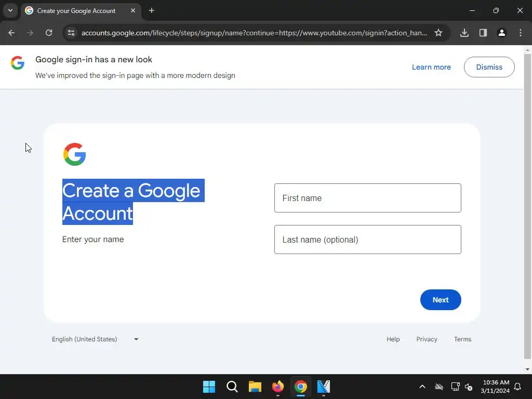The image size is (532, 399).
Task: Open site information icon in address bar
Action: (x=71, y=33)
